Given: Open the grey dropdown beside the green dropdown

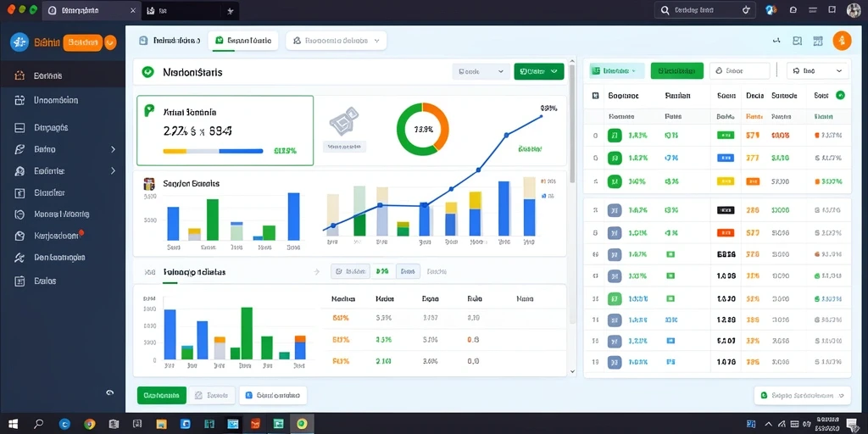Looking at the screenshot, I should (x=481, y=71).
